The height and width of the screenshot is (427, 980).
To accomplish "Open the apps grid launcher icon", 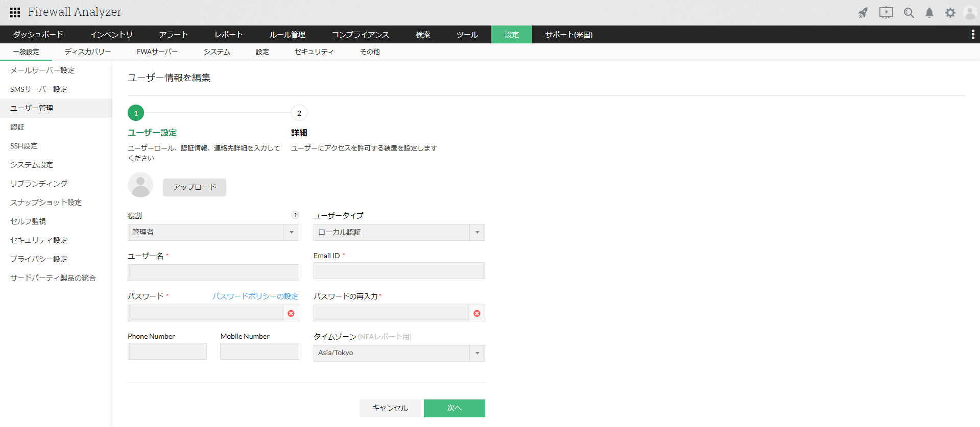I will pos(15,12).
